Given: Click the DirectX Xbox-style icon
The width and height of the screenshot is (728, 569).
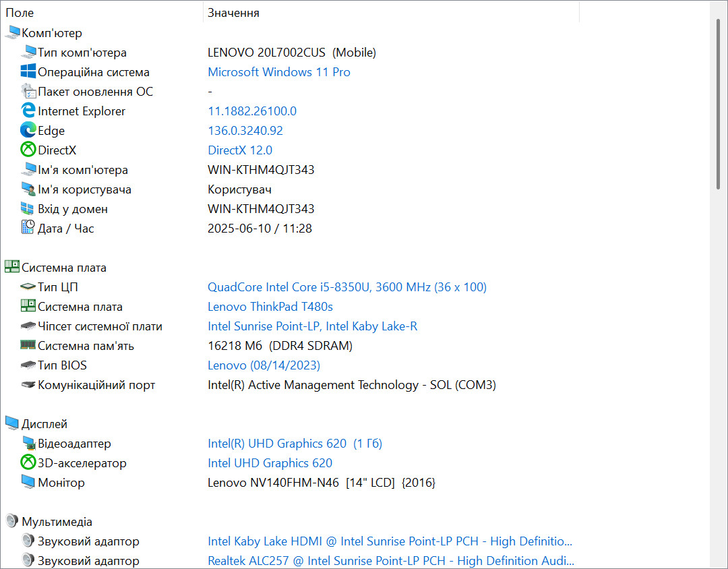Looking at the screenshot, I should pos(28,150).
